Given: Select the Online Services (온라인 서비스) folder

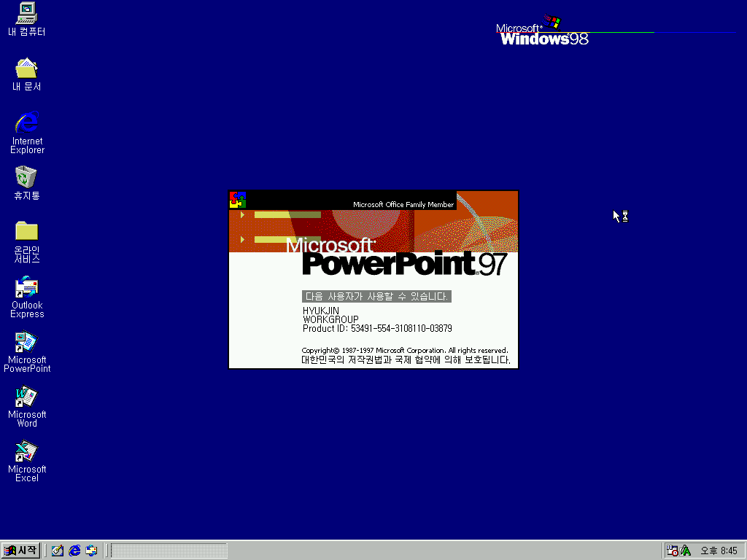Looking at the screenshot, I should click(27, 242).
